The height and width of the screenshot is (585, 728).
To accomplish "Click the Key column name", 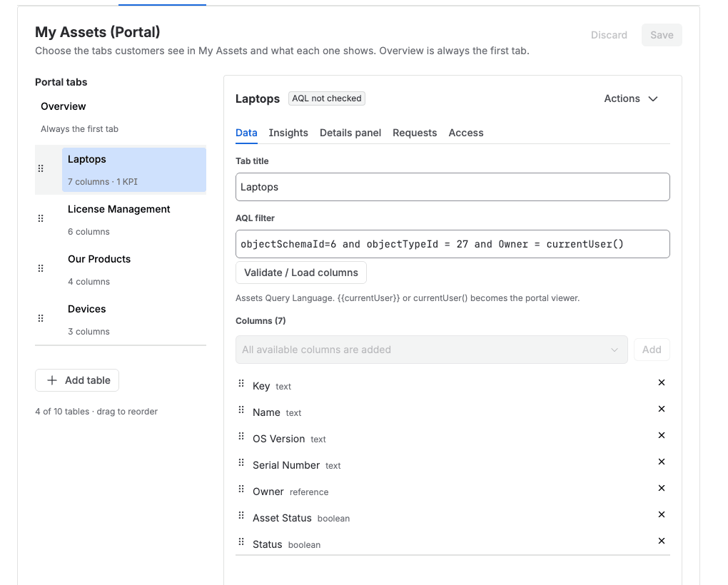I will 261,386.
